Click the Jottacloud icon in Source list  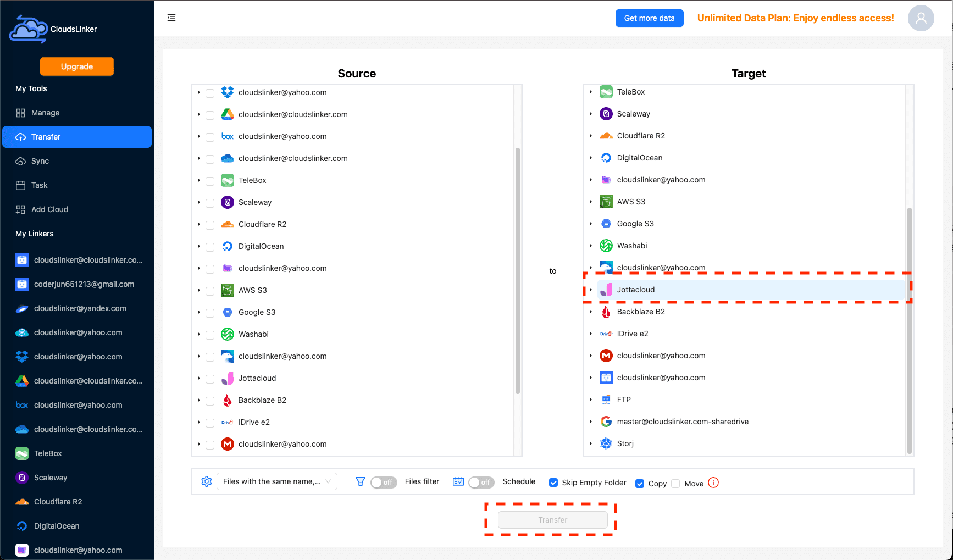[x=228, y=378]
